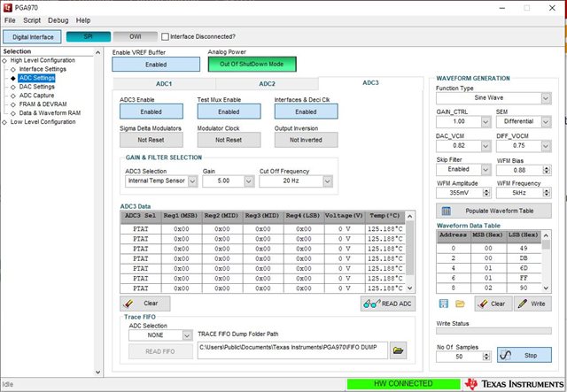Toggle ADC3 Enable button
This screenshot has height=392, width=567.
[151, 111]
